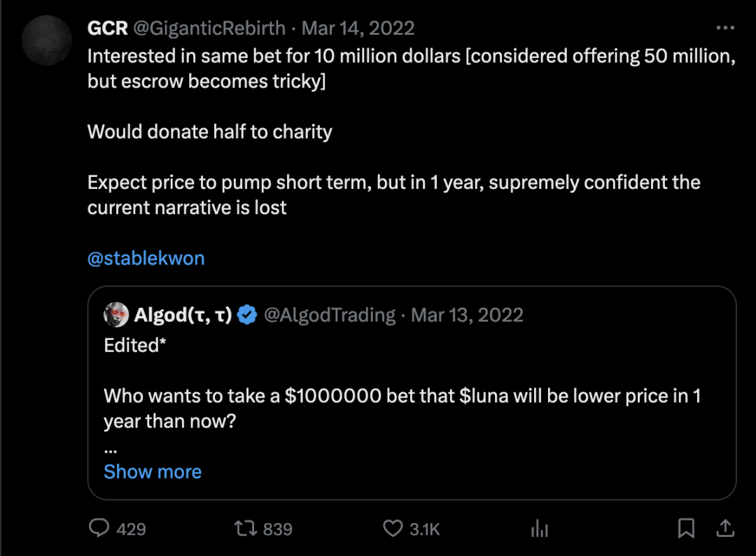Click the GCR display name
The image size is (756, 556).
tap(107, 28)
